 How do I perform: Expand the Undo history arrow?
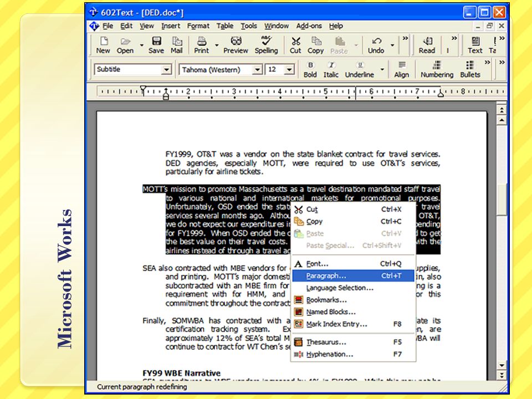[392, 45]
